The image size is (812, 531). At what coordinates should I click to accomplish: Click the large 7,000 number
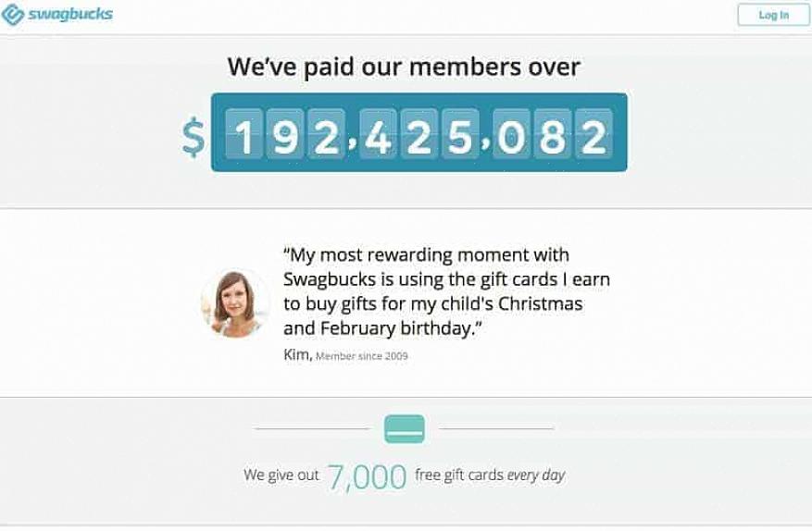coord(367,477)
